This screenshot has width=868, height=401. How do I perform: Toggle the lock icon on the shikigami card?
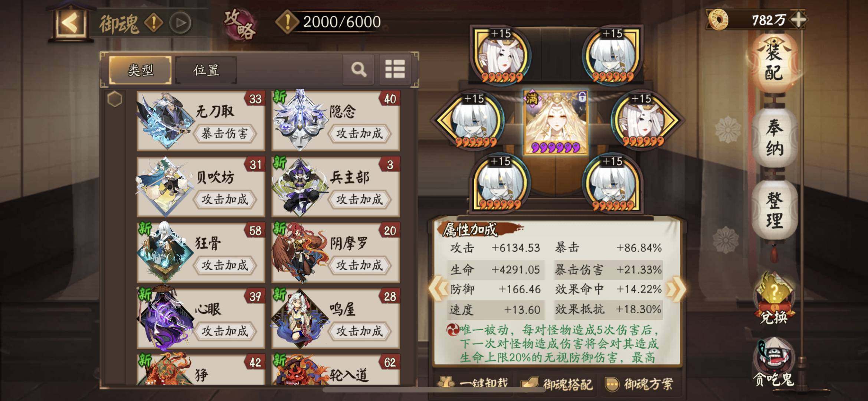pyautogui.click(x=582, y=97)
